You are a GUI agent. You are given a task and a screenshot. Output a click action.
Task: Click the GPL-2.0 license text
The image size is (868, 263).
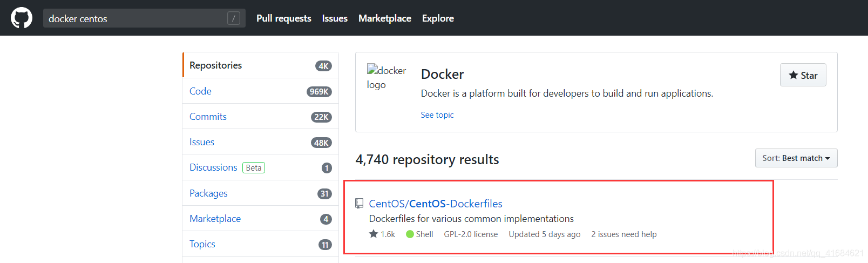click(x=471, y=234)
